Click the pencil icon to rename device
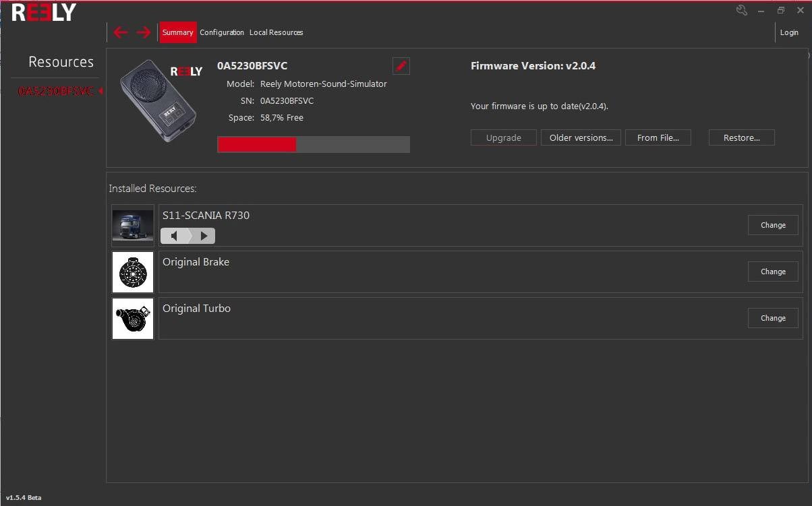The height and width of the screenshot is (506, 812). coord(401,65)
